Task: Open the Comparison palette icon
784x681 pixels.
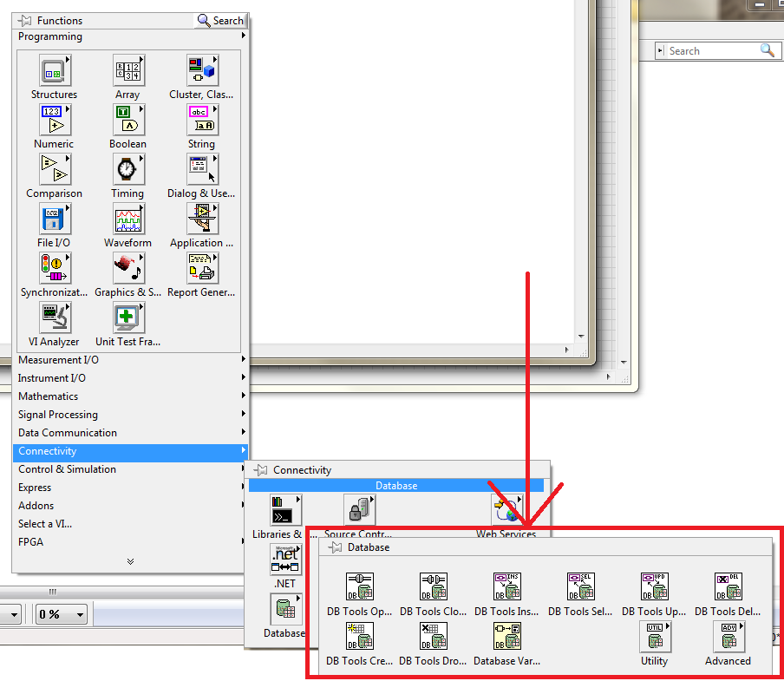Action: [55, 169]
